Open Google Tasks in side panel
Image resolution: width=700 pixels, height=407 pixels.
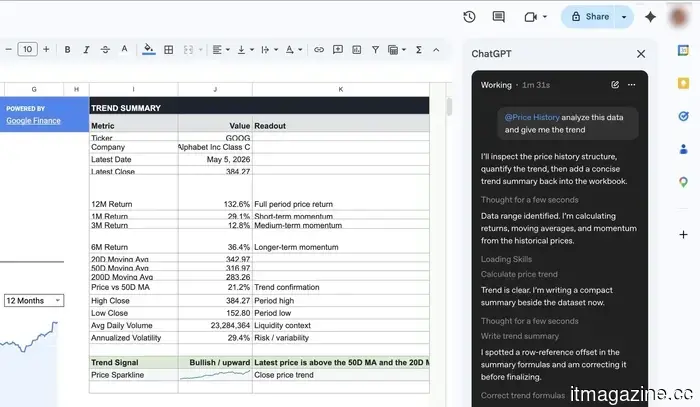click(x=683, y=116)
